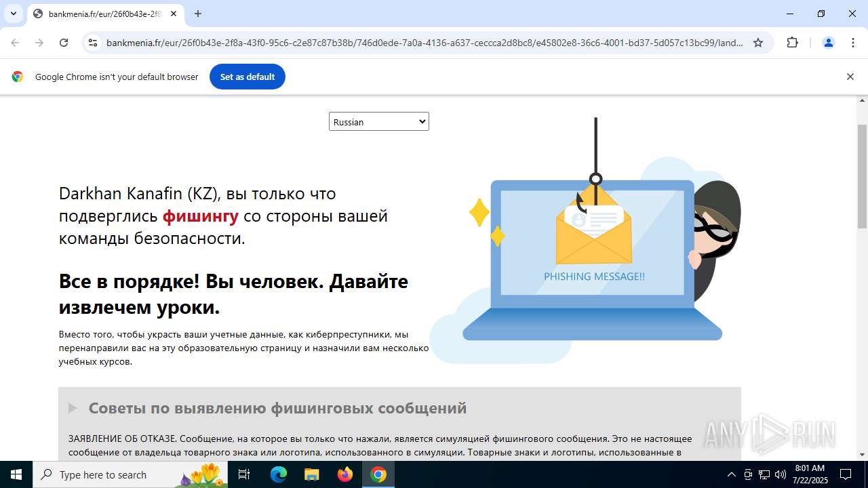
Task: Open the volume tray icon
Action: 781,474
